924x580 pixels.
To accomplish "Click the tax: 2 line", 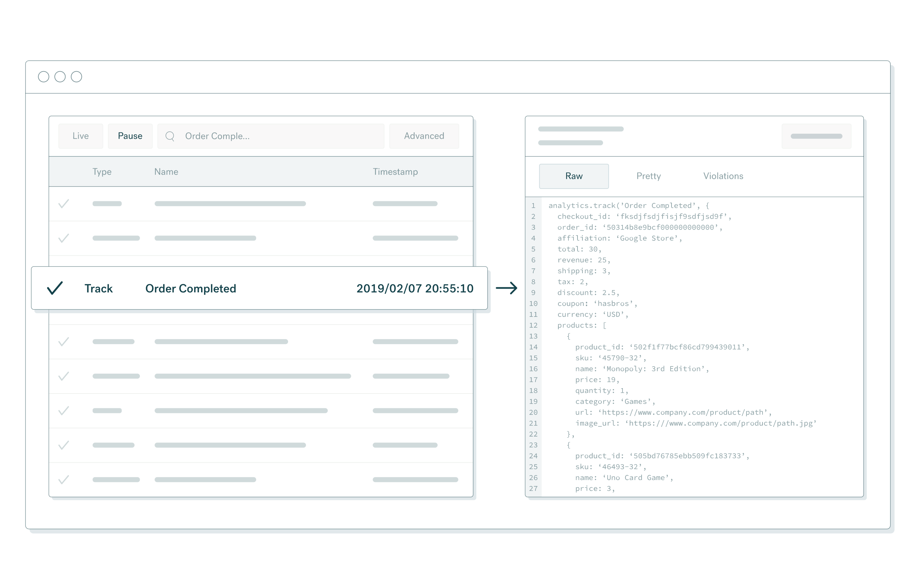I will [572, 282].
